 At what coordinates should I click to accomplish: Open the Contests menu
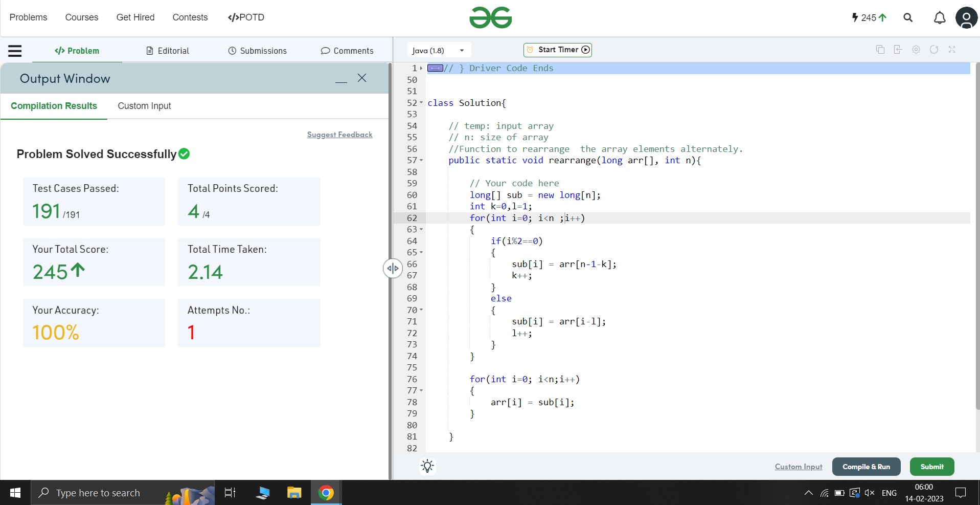pyautogui.click(x=190, y=17)
